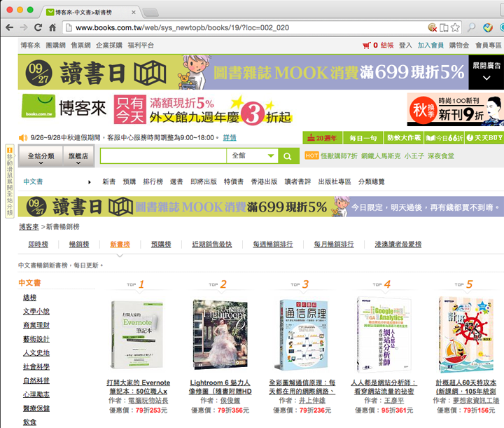The image size is (504, 428).
Task: Click the colorful checkmark extension icon
Action: 488,27
